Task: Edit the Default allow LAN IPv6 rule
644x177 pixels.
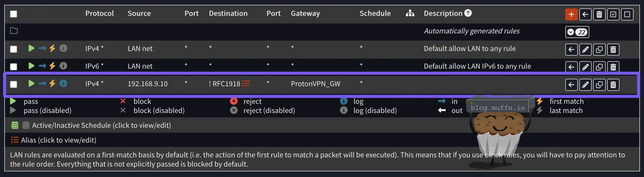Action: tap(585, 67)
